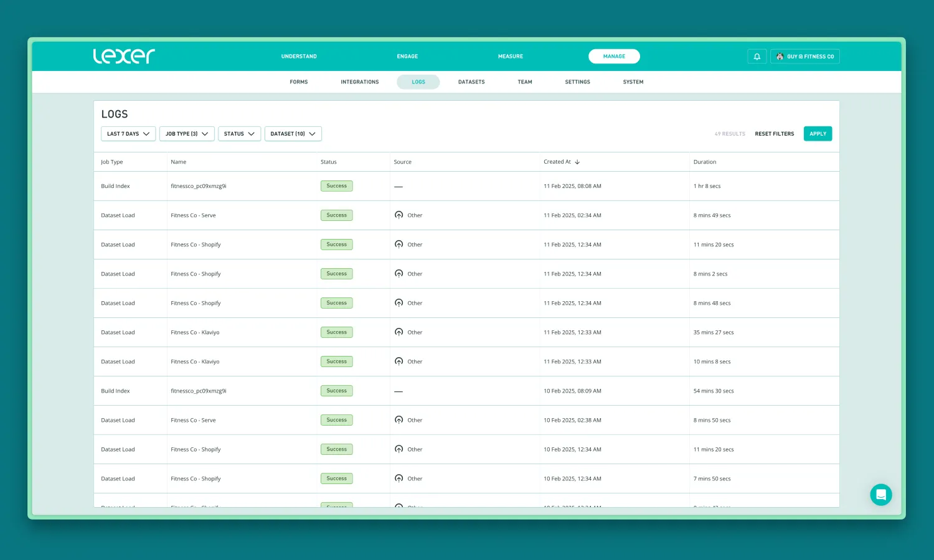Click Reset Filters

(775, 134)
